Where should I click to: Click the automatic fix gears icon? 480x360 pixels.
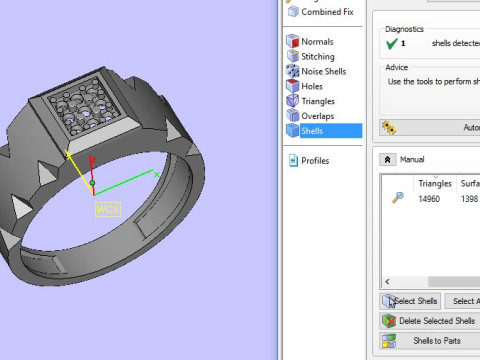coord(389,127)
